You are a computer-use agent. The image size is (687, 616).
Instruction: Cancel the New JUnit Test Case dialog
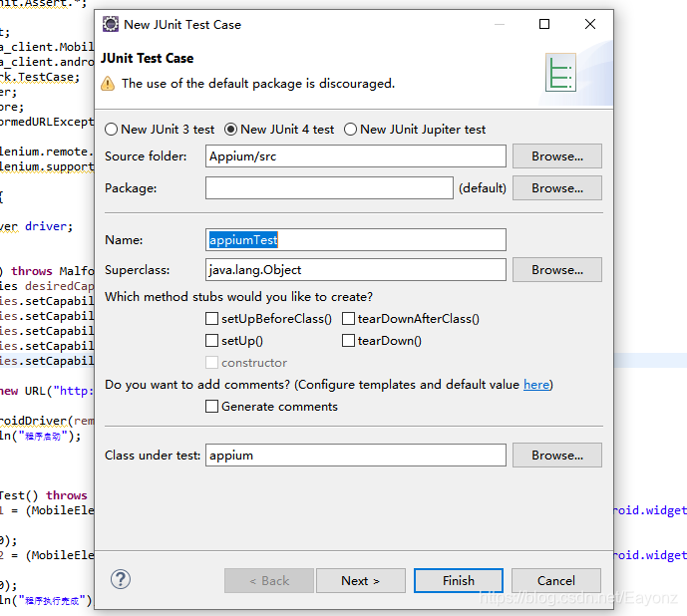[x=556, y=580]
